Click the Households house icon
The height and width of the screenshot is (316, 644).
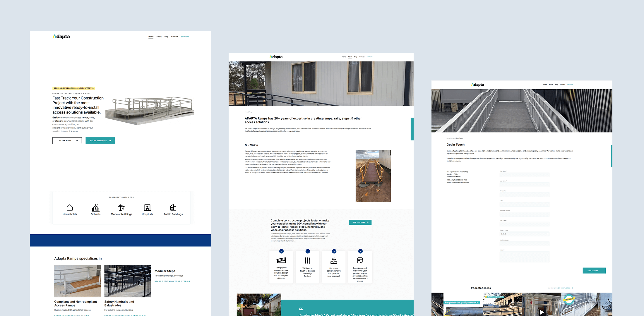pyautogui.click(x=70, y=207)
